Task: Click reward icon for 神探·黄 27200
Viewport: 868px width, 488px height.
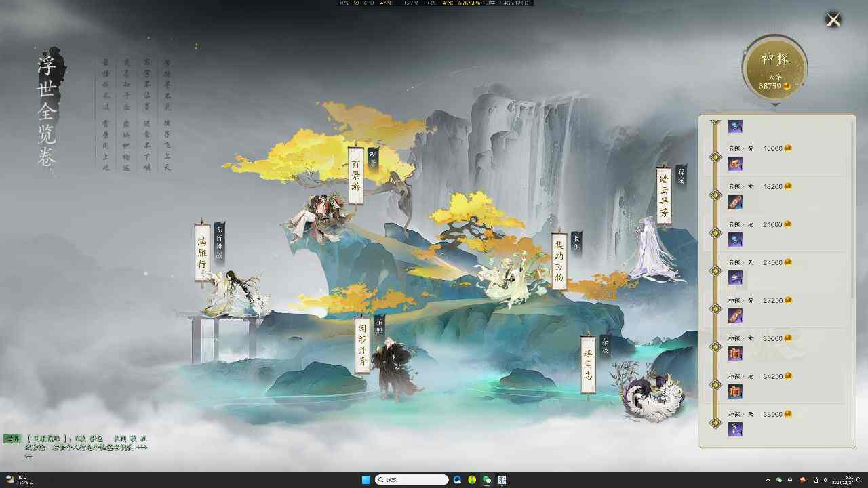Action: 735,315
